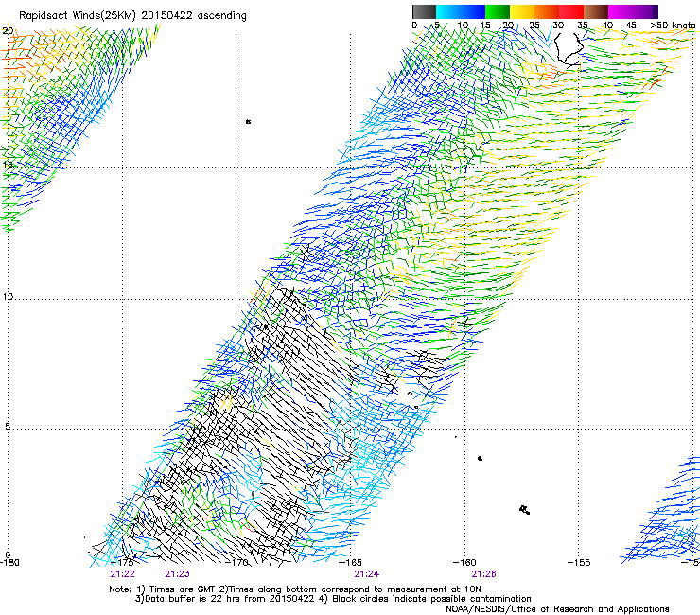Click the purple time stamp below longitude -160

pos(484,574)
